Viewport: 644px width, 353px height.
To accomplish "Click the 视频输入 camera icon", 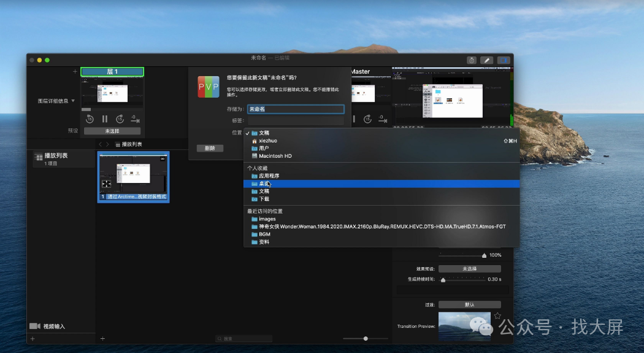I will tap(35, 326).
